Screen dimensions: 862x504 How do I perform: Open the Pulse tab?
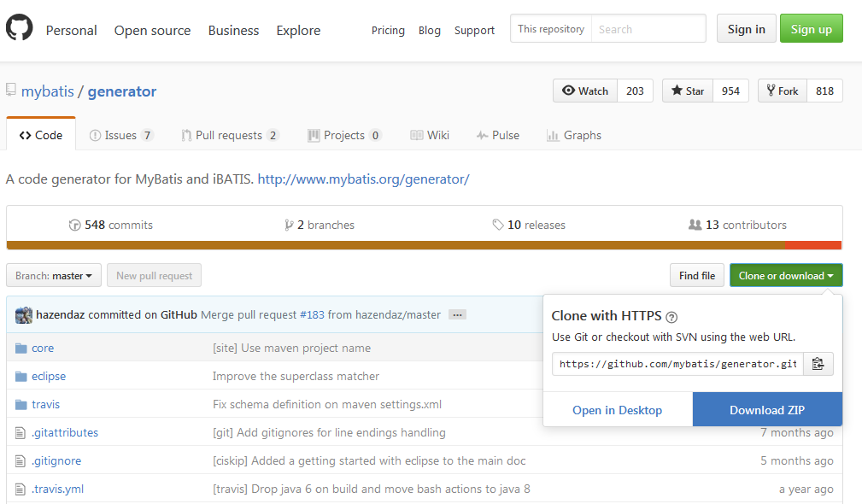(497, 135)
